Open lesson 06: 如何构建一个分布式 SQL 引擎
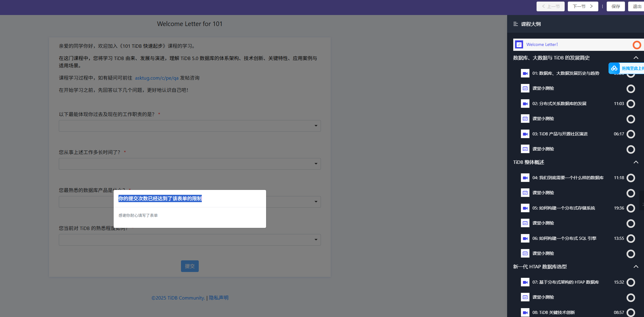The image size is (644, 317). tap(564, 238)
